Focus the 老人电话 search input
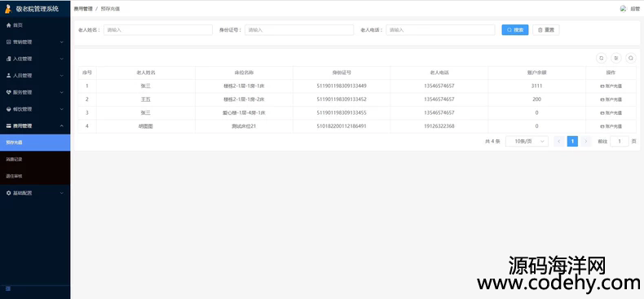 coord(440,30)
